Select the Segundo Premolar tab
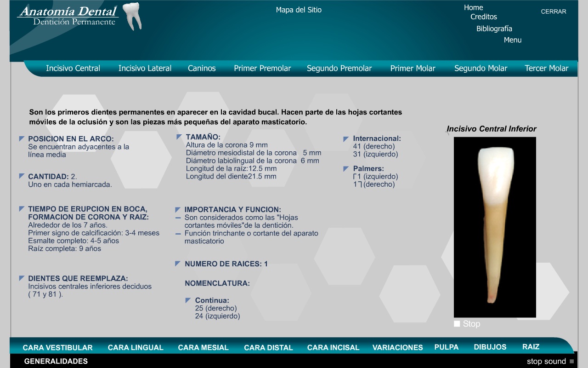Viewport: 588px width, 368px height. [x=339, y=68]
